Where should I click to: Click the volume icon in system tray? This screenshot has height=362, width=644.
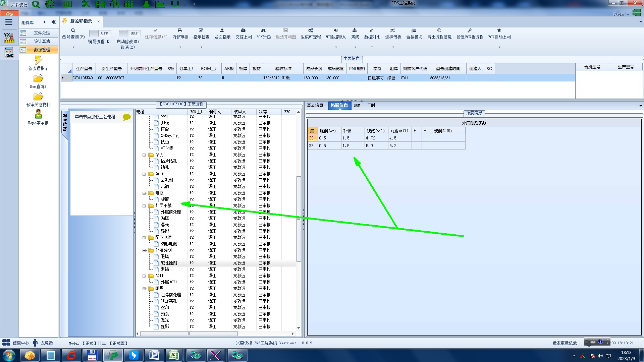pos(600,356)
